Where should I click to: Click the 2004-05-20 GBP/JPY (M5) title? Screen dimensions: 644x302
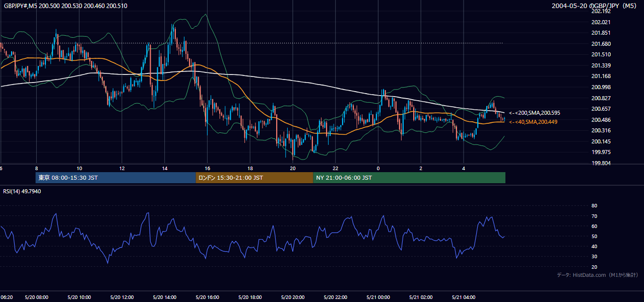pyautogui.click(x=595, y=6)
